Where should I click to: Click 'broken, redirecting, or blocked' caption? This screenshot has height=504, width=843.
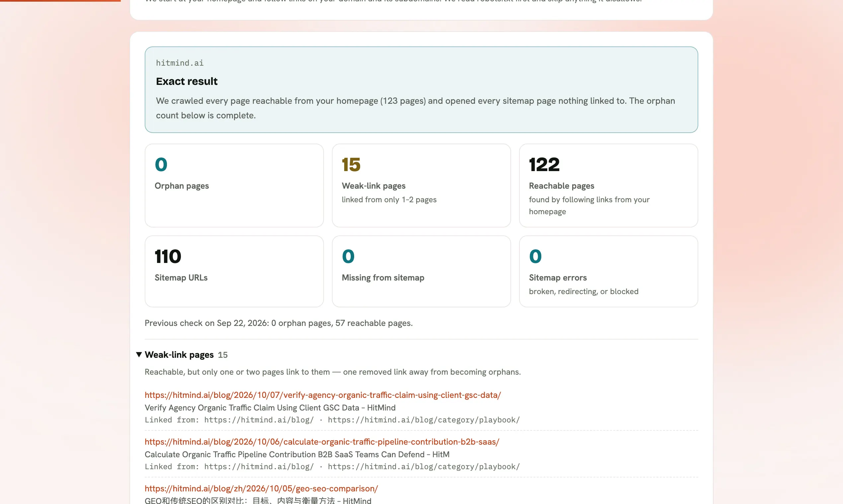coord(583,291)
